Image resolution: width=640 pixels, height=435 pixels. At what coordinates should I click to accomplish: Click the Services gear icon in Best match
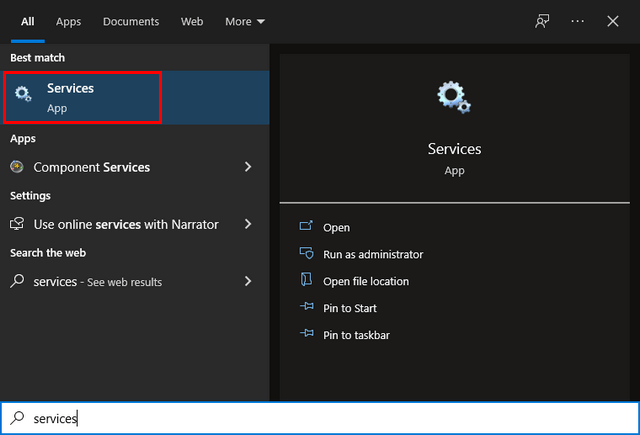click(23, 93)
